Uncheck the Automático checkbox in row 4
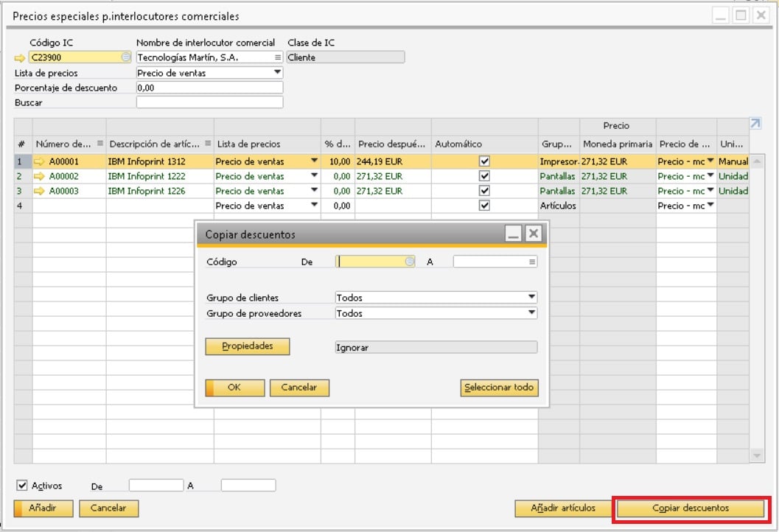The width and height of the screenshot is (779, 532). (x=484, y=205)
